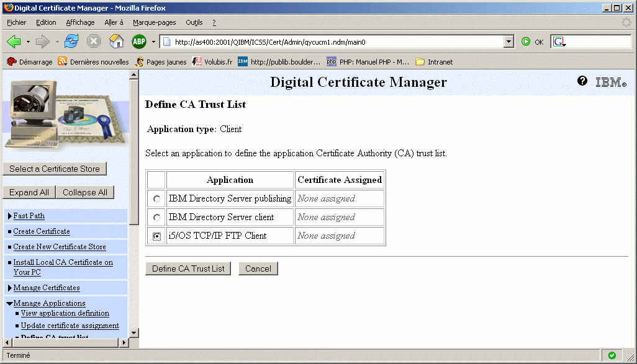This screenshot has height=364, width=637.
Task: Click the Google search input field
Action: (599, 42)
